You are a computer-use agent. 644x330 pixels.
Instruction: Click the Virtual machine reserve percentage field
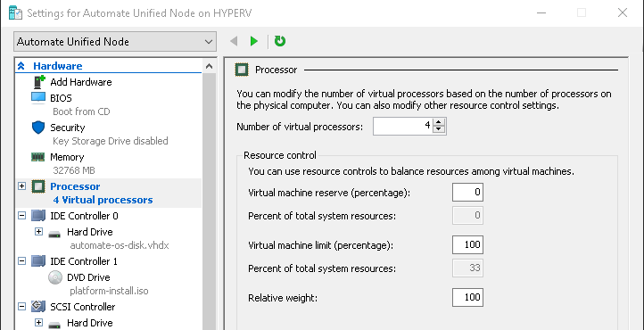(x=467, y=192)
